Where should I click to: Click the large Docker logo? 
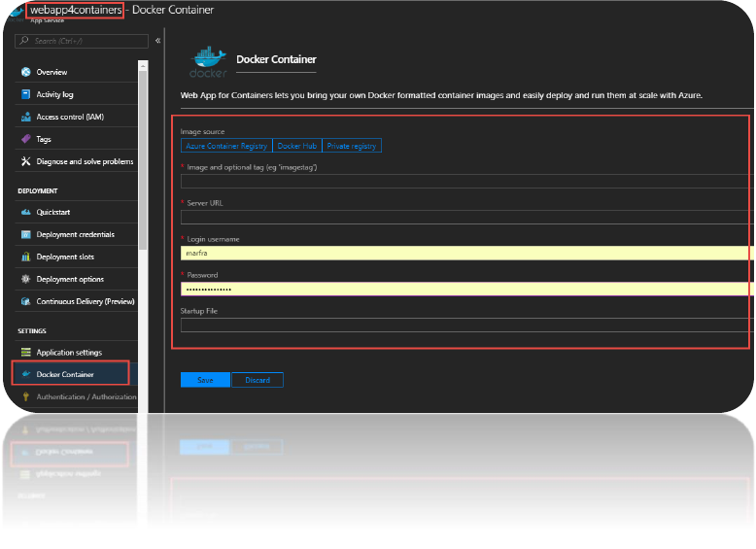[x=208, y=61]
